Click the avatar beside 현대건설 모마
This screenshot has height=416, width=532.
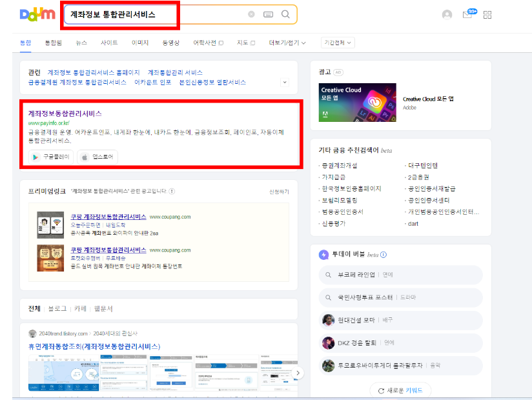(328, 320)
